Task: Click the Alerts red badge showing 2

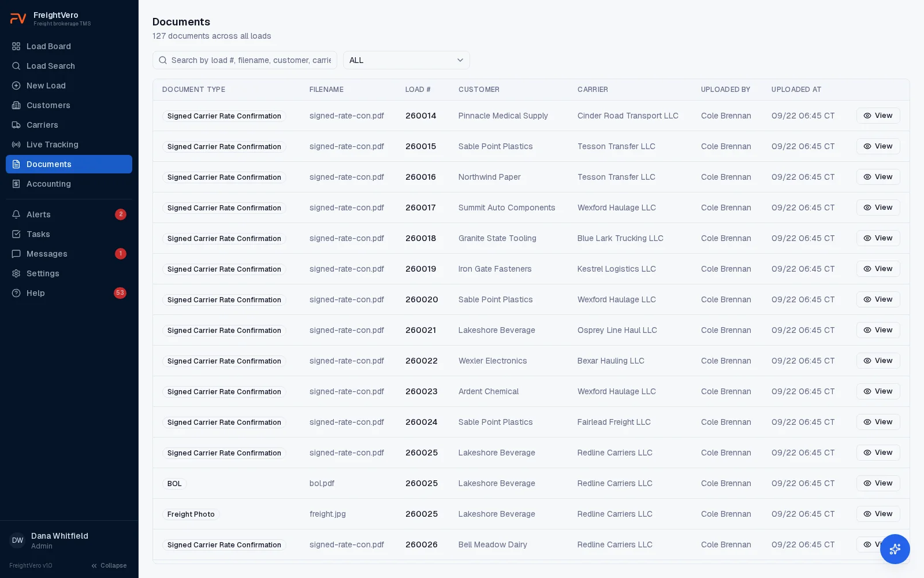Action: pos(120,214)
